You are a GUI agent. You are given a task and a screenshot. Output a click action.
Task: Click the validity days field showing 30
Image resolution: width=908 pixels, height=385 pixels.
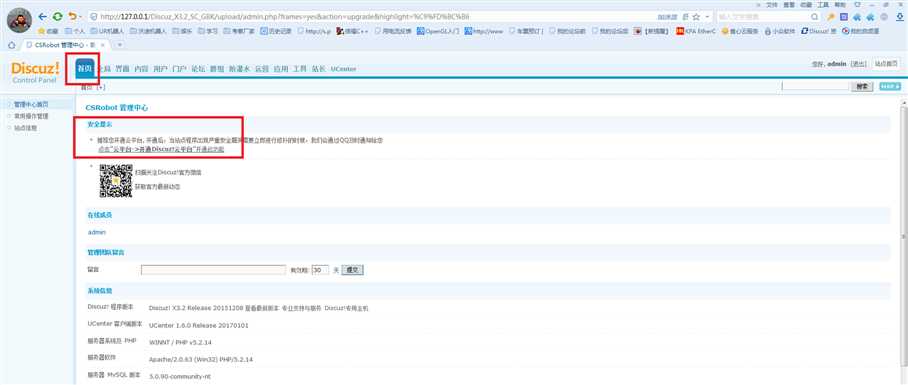point(320,270)
